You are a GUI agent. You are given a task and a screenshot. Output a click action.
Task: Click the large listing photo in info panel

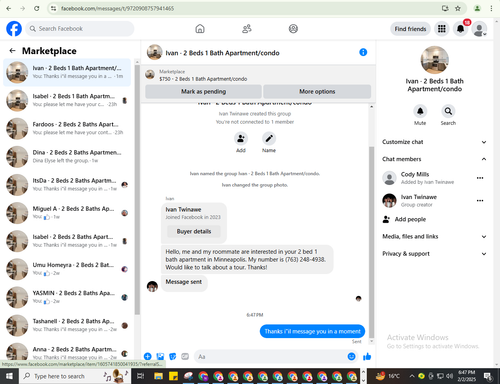pyautogui.click(x=434, y=60)
